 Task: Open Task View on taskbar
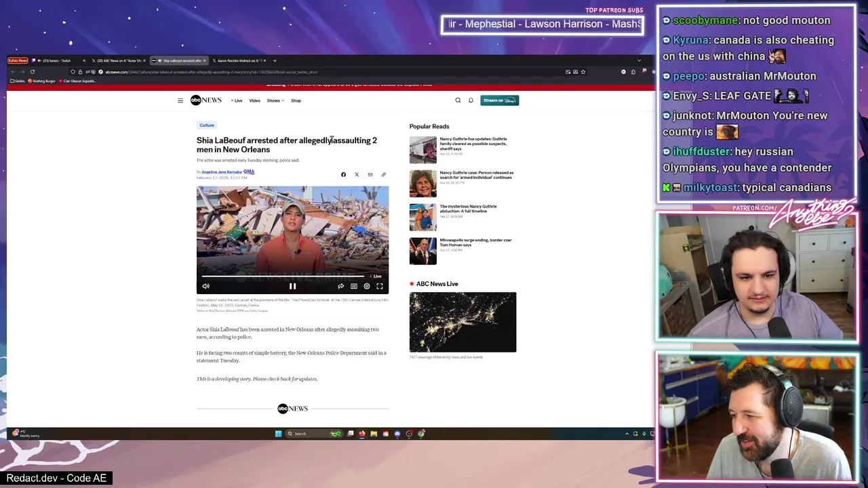(x=351, y=434)
